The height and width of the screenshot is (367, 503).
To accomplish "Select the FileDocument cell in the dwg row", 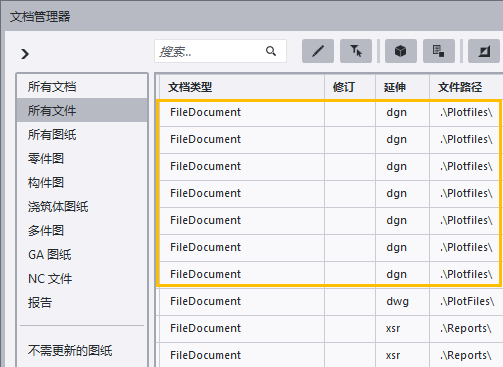I will (x=242, y=301).
